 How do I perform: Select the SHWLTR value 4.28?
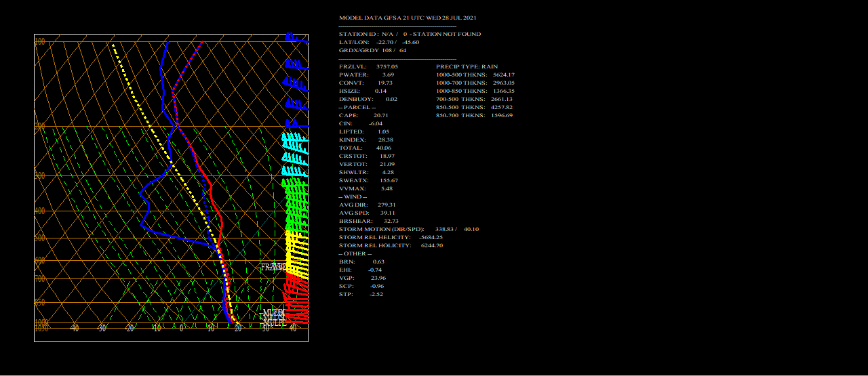388,172
